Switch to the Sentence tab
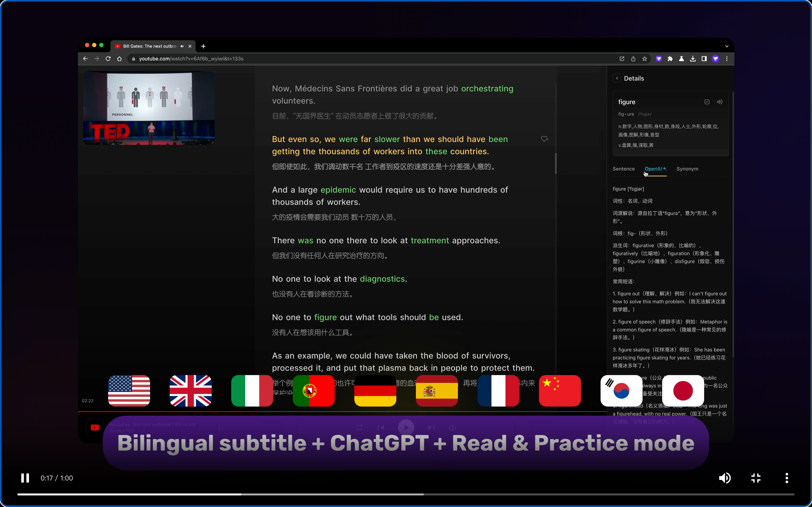The width and height of the screenshot is (812, 507). (x=623, y=169)
